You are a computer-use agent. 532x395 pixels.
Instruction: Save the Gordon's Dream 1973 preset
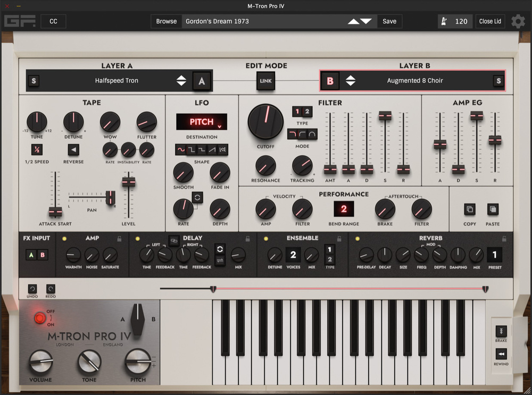pos(389,21)
